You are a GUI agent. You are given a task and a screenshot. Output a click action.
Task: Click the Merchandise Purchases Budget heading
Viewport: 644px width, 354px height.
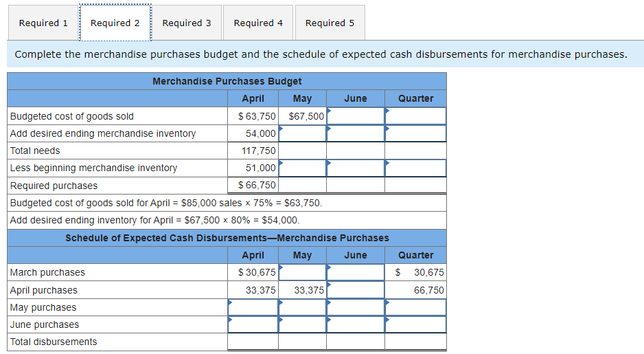click(x=227, y=81)
